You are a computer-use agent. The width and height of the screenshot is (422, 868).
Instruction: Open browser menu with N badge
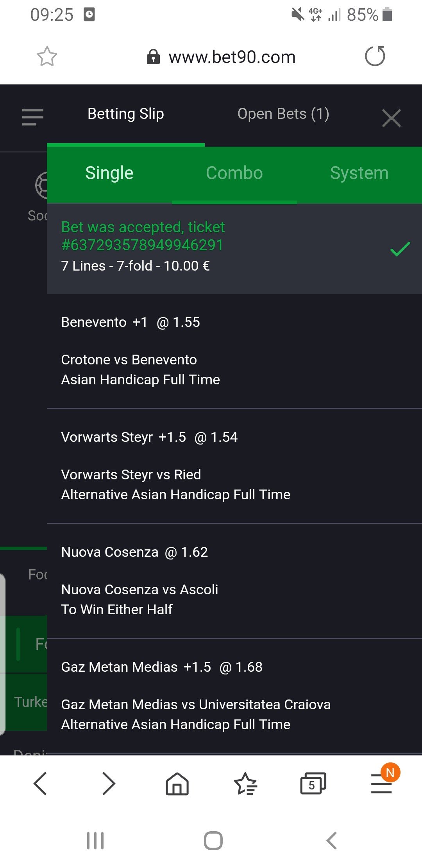[382, 784]
